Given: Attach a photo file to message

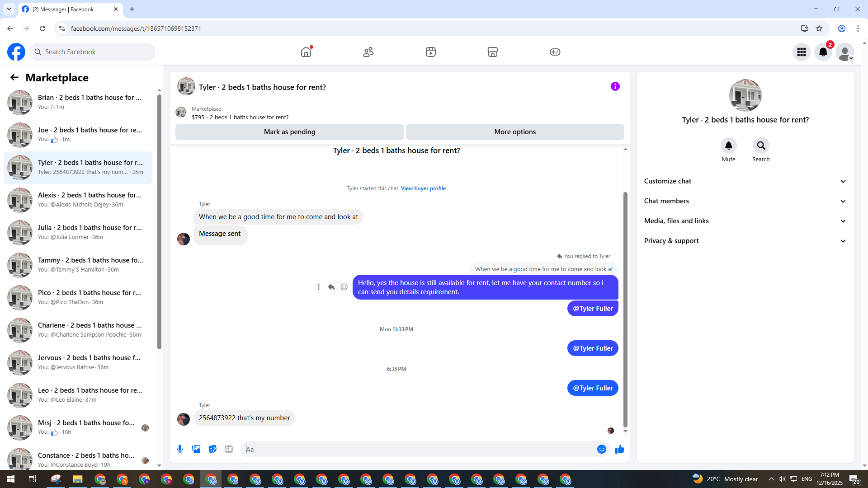Looking at the screenshot, I should point(196,449).
